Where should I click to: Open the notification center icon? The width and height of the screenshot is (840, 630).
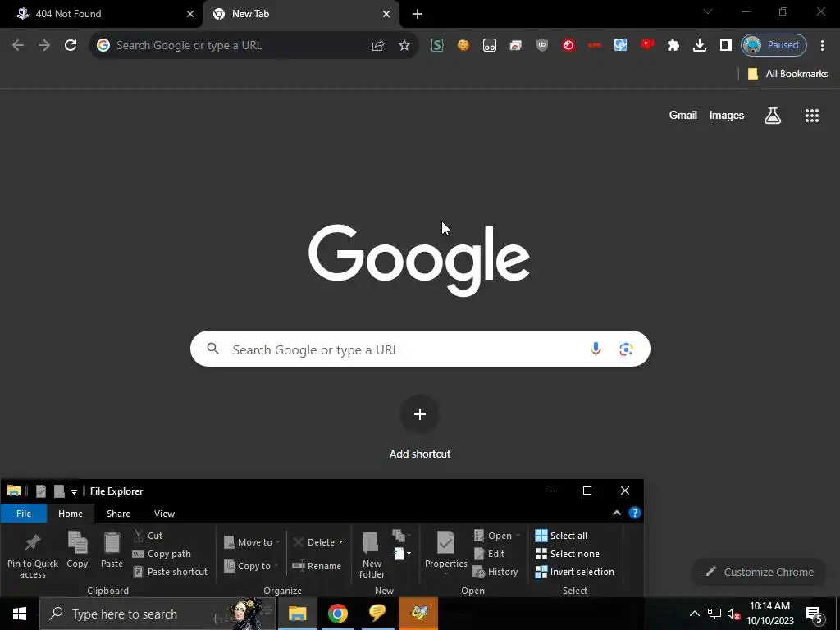click(815, 614)
